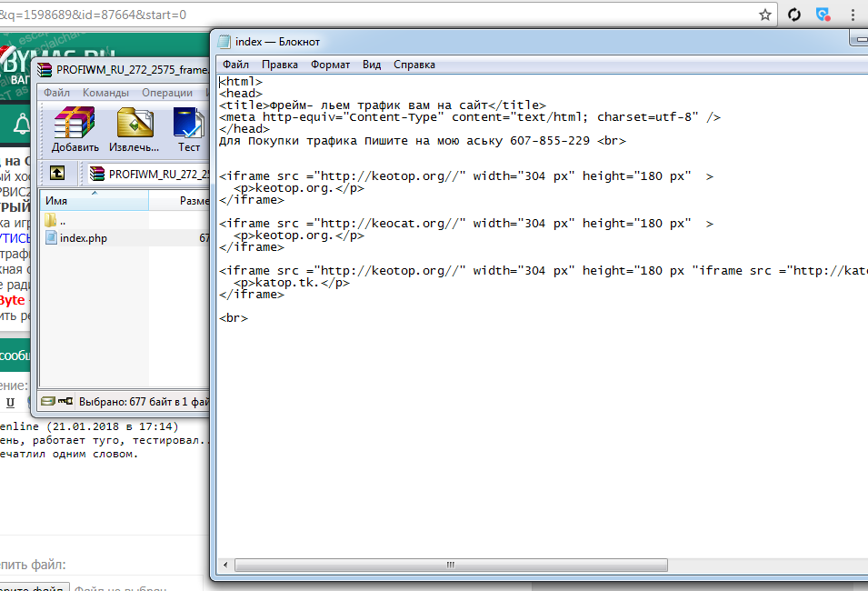Open the Chrome three-dot menu
The height and width of the screenshot is (591, 868).
[853, 15]
